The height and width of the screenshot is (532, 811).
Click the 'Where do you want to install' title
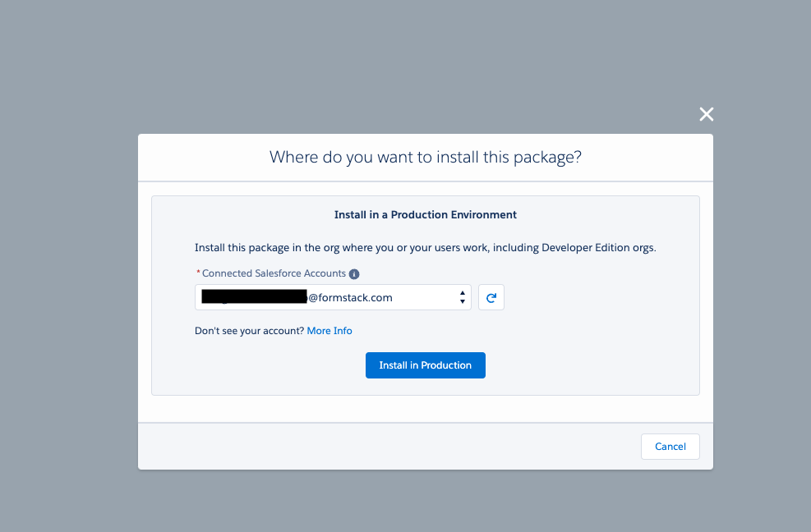tap(426, 158)
